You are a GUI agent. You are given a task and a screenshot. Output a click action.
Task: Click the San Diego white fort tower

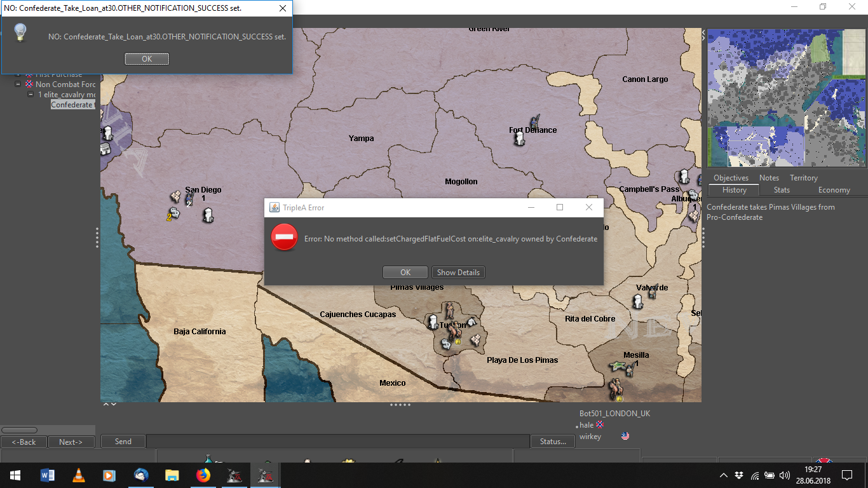click(208, 215)
